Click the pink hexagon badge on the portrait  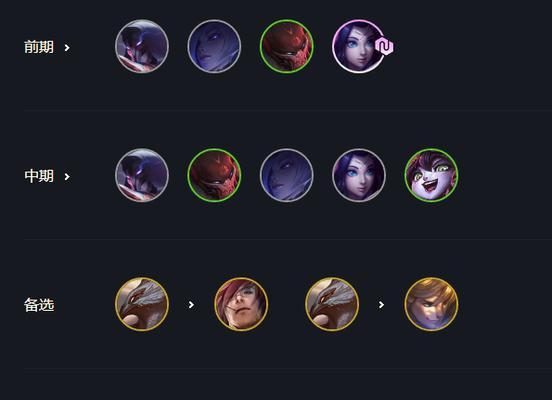coord(384,46)
